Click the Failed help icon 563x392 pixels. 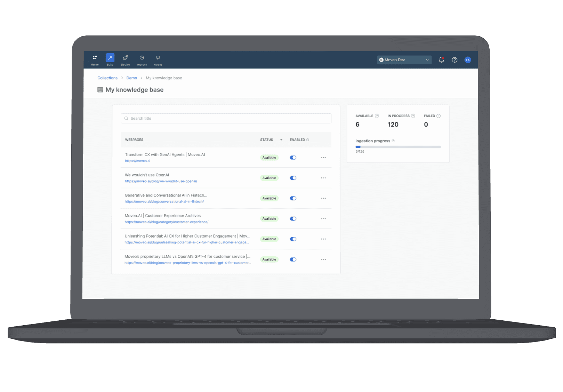(x=439, y=116)
